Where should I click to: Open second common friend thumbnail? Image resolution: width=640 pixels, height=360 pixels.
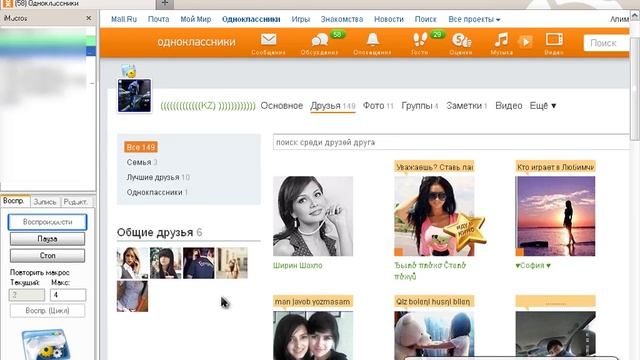(166, 263)
